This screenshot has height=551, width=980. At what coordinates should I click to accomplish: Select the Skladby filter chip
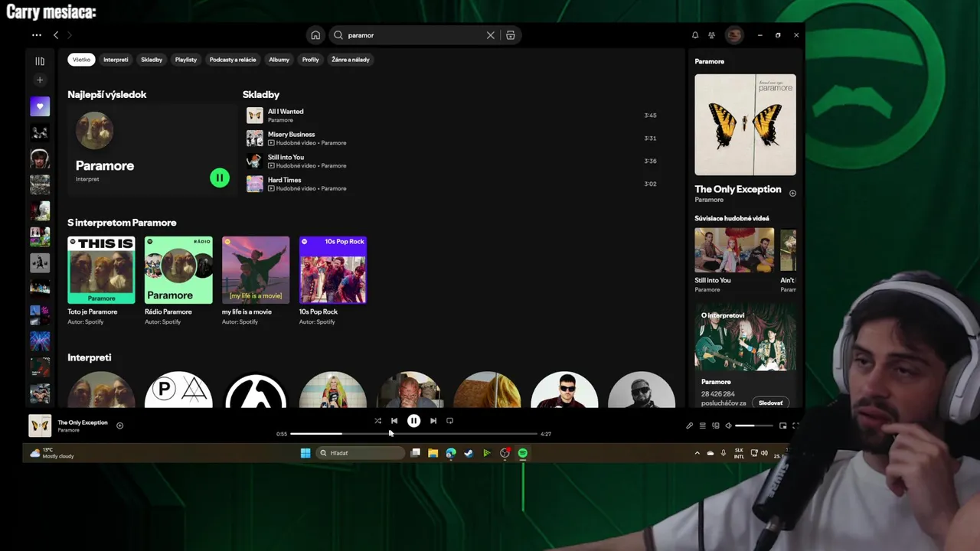tap(152, 60)
